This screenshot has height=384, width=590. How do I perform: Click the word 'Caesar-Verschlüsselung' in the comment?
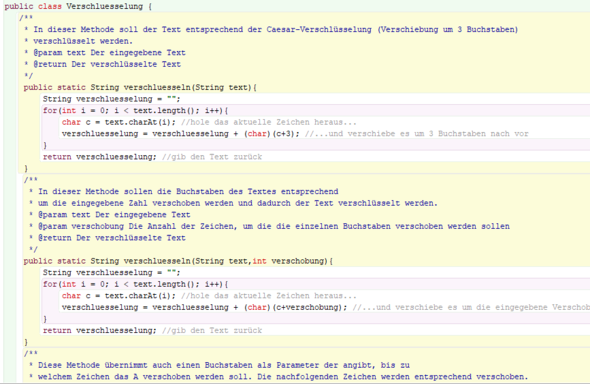tap(319, 29)
